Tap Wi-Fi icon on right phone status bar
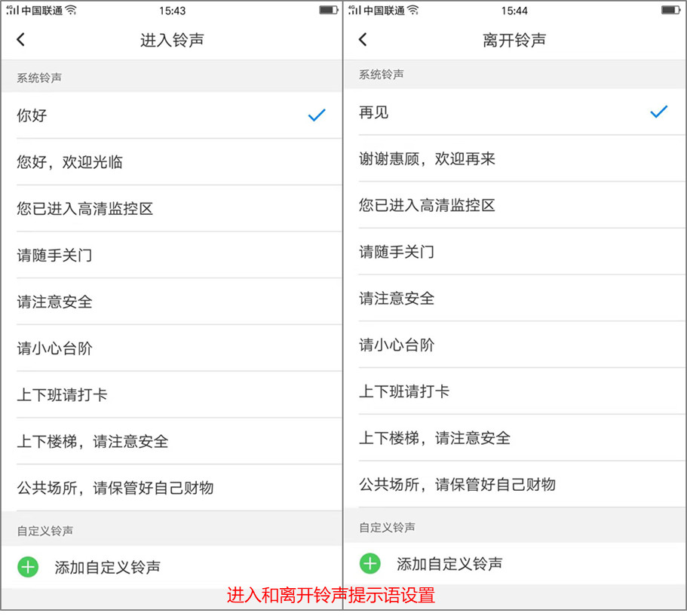The height and width of the screenshot is (616, 687). pos(413,11)
